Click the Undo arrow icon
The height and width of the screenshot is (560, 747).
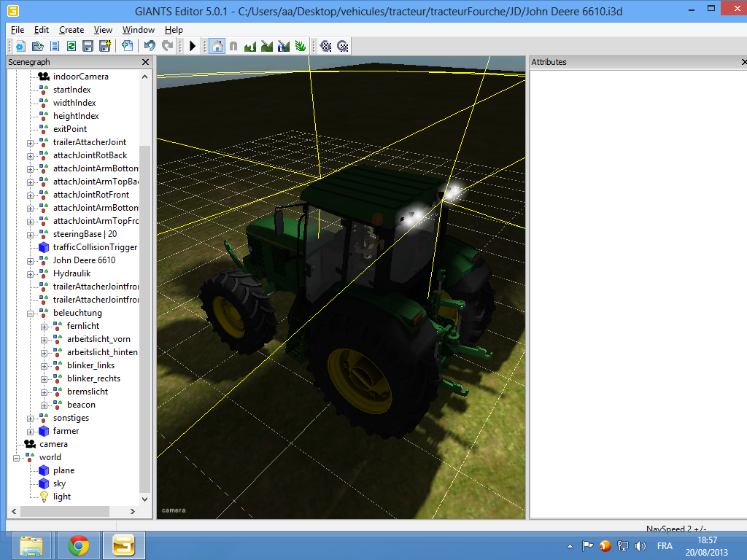coord(150,46)
